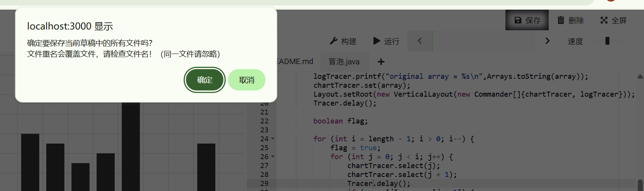
Task: Collapse the code fold at line 26
Action: 273,157
